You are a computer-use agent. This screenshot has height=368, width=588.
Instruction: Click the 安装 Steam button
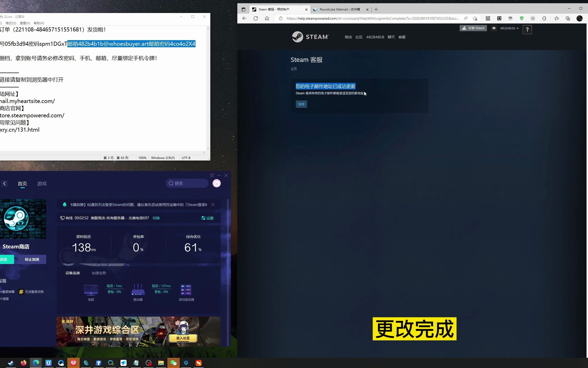click(x=473, y=28)
